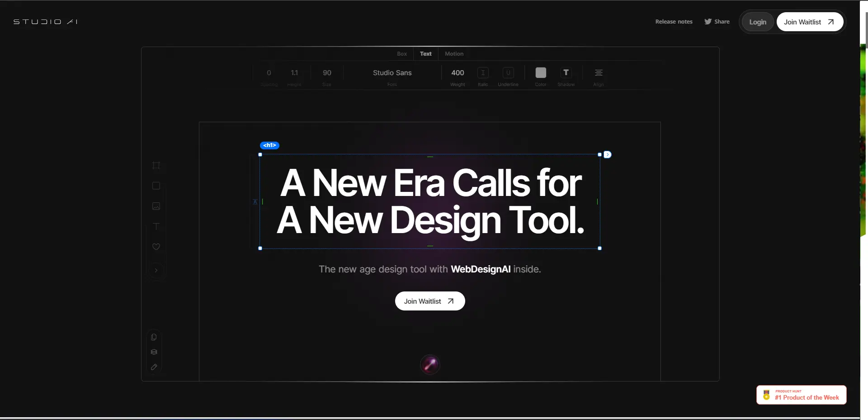Switch to the Box tab

click(x=402, y=54)
